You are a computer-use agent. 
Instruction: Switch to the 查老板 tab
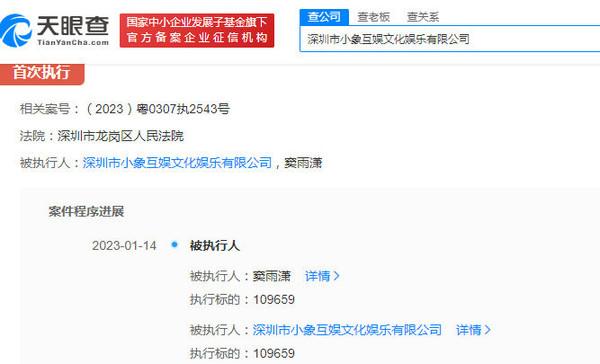point(373,17)
